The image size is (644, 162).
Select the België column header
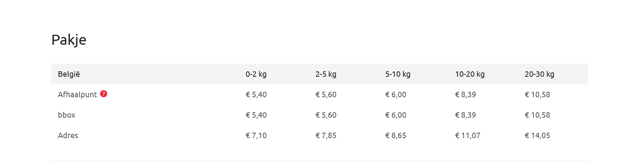69,74
